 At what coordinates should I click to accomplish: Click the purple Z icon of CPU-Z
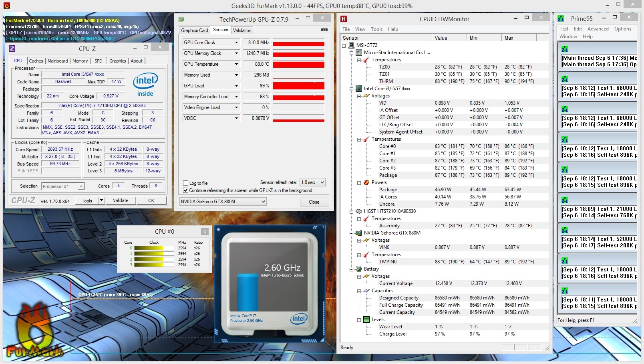(12, 49)
